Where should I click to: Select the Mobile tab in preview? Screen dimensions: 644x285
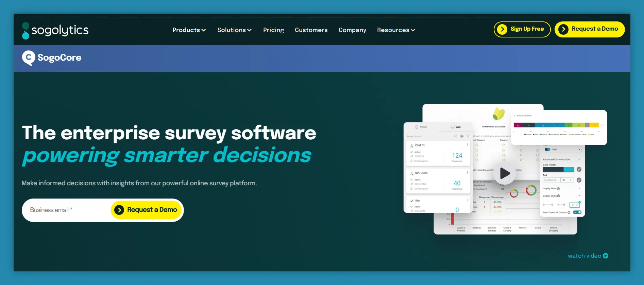[x=421, y=127]
